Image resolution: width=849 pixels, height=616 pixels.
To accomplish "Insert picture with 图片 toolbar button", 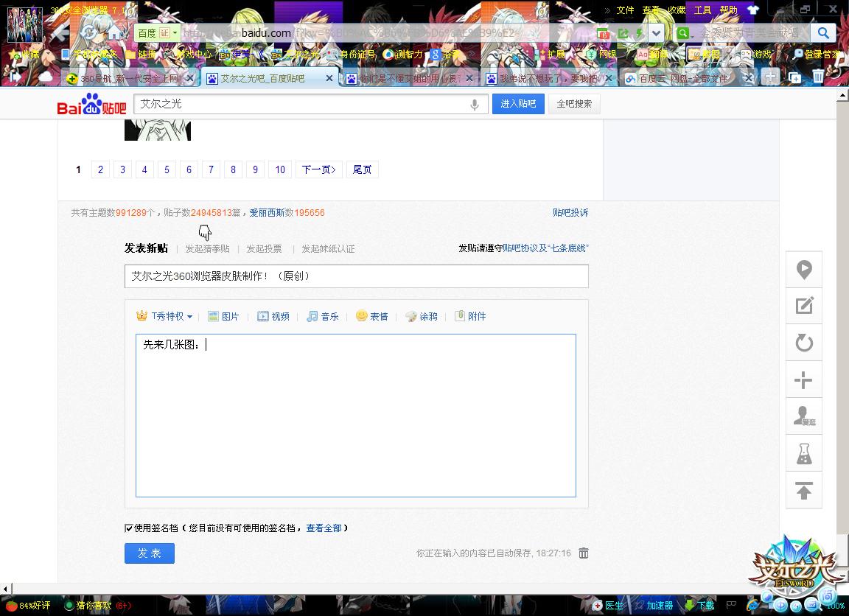I will pyautogui.click(x=223, y=316).
